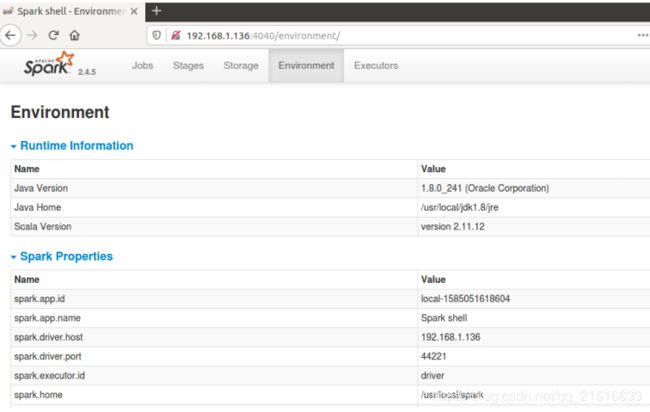650x412 pixels.
Task: Select the Spark shell - Environment tab
Action: point(70,11)
